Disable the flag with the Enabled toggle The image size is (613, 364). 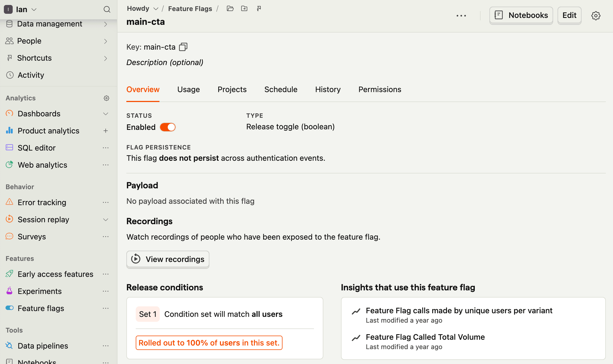[x=167, y=127]
